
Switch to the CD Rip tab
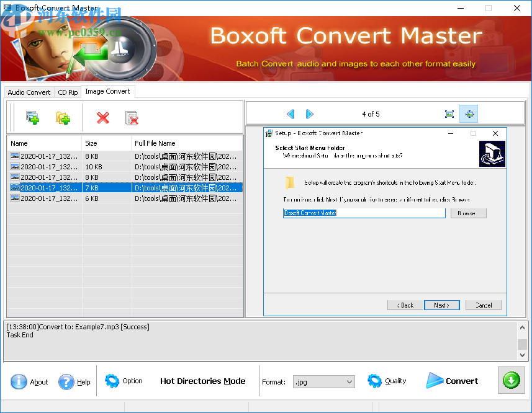point(67,92)
